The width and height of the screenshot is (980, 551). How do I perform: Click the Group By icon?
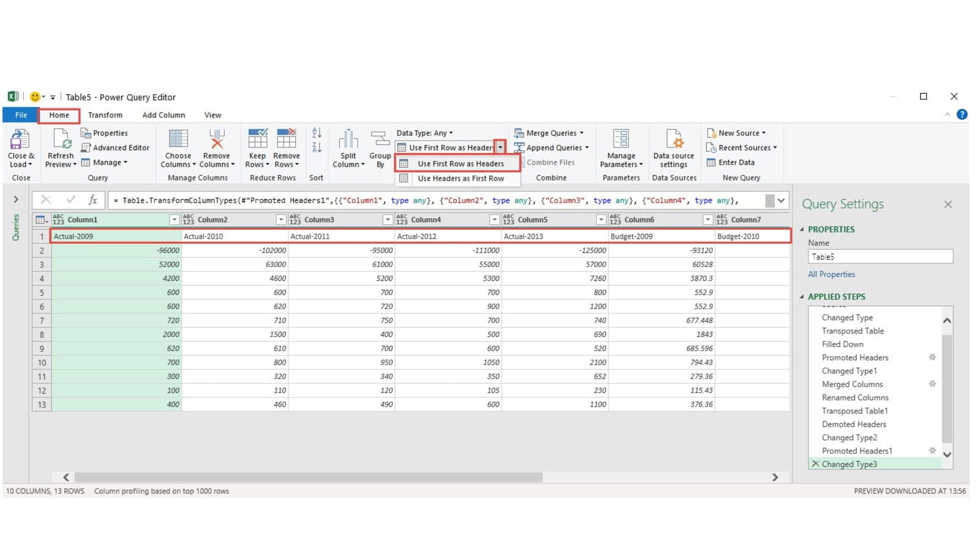coord(380,140)
